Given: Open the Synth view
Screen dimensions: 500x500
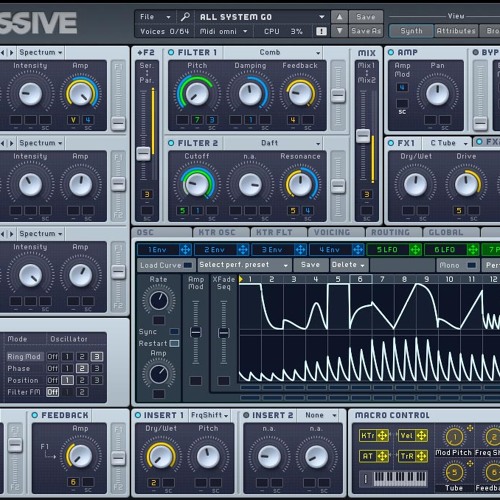Looking at the screenshot, I should [x=411, y=31].
